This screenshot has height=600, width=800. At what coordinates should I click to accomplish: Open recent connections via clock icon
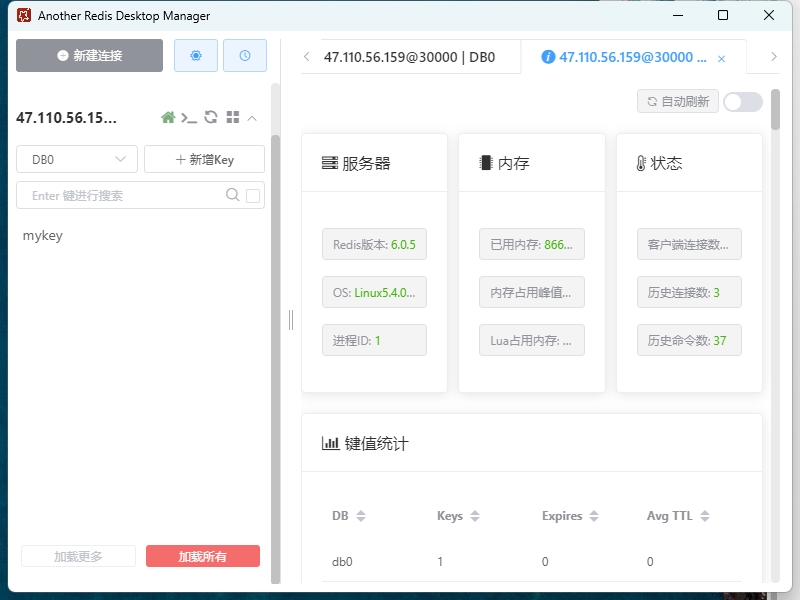tap(245, 55)
